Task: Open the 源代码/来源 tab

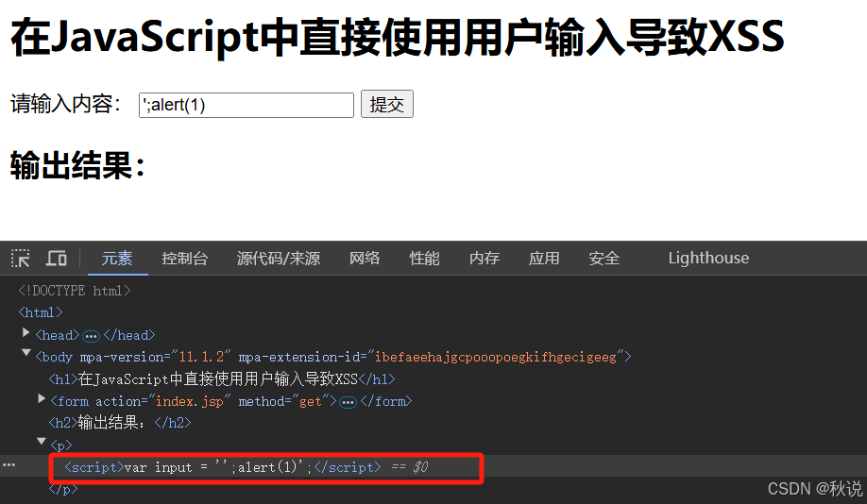Action: (x=279, y=258)
